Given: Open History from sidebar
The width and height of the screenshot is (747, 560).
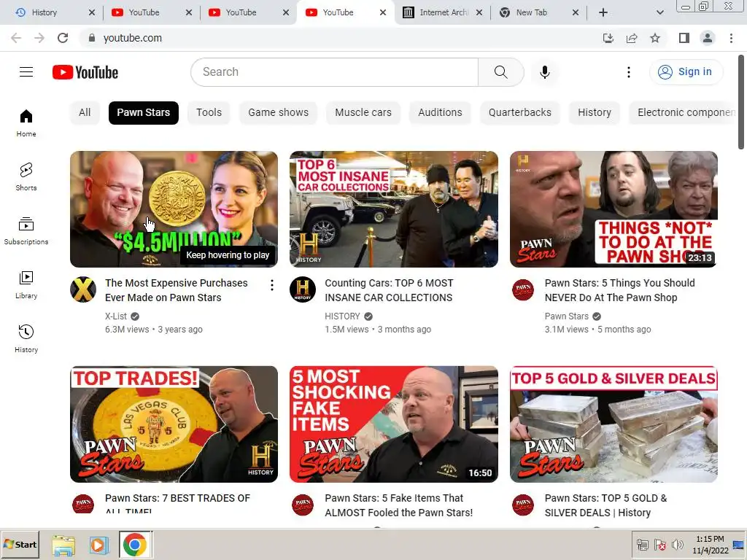Looking at the screenshot, I should pos(26,338).
